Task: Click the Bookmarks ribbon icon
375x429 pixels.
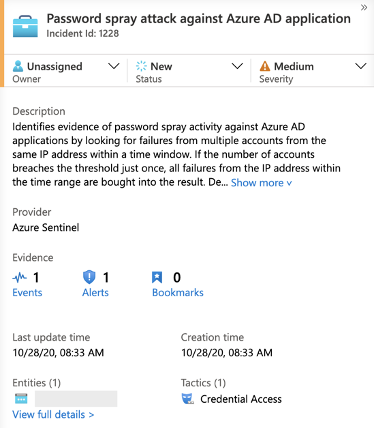Action: (157, 277)
